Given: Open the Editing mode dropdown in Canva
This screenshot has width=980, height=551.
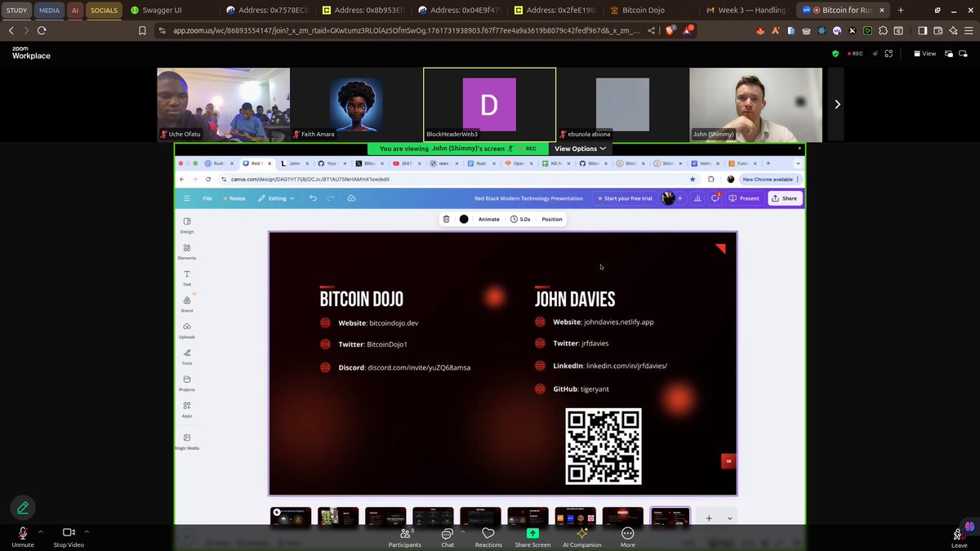Looking at the screenshot, I should coord(277,198).
